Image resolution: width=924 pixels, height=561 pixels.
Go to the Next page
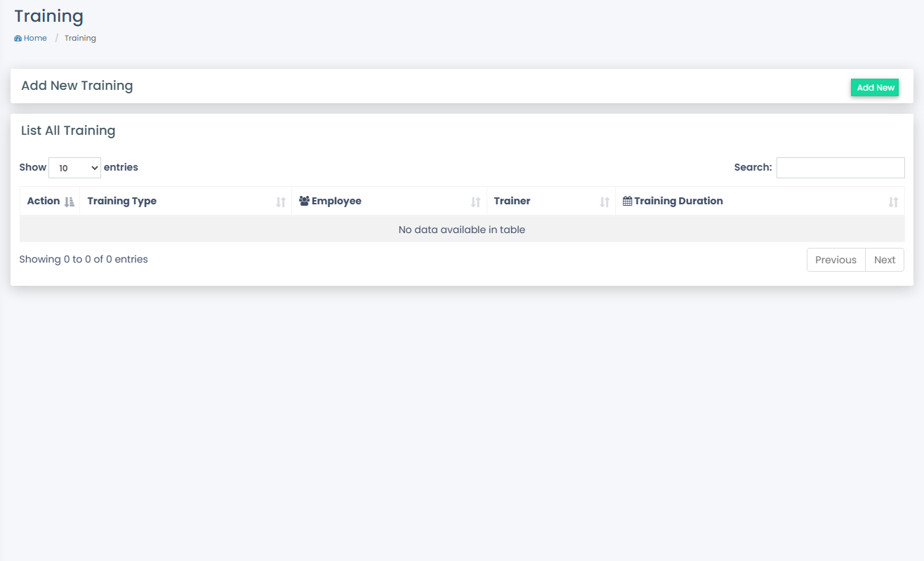(x=885, y=260)
